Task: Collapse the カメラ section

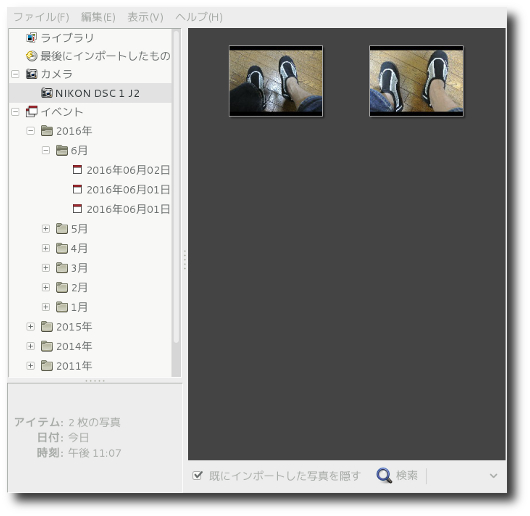Action: pos(15,74)
